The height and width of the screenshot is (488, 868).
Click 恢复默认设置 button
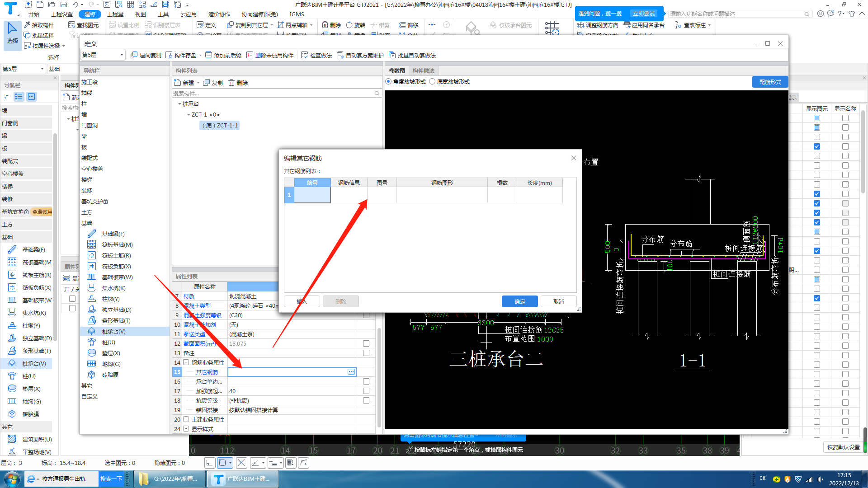coord(843,447)
